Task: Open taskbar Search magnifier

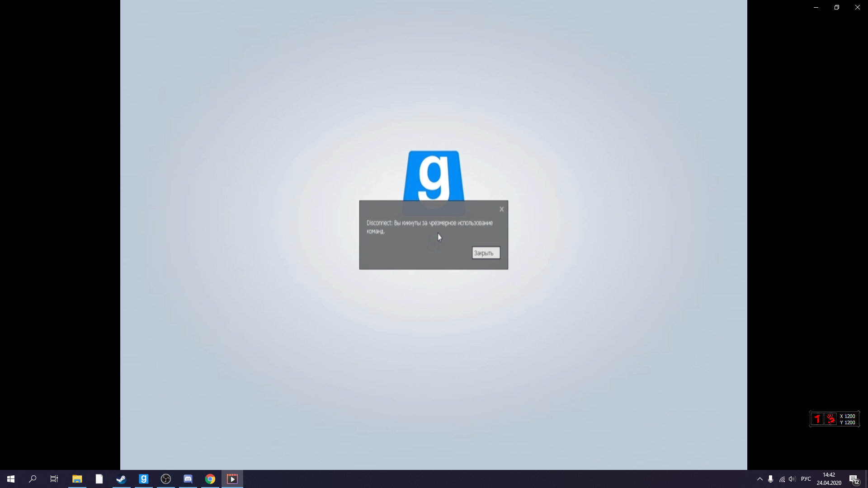Action: pyautogui.click(x=33, y=479)
